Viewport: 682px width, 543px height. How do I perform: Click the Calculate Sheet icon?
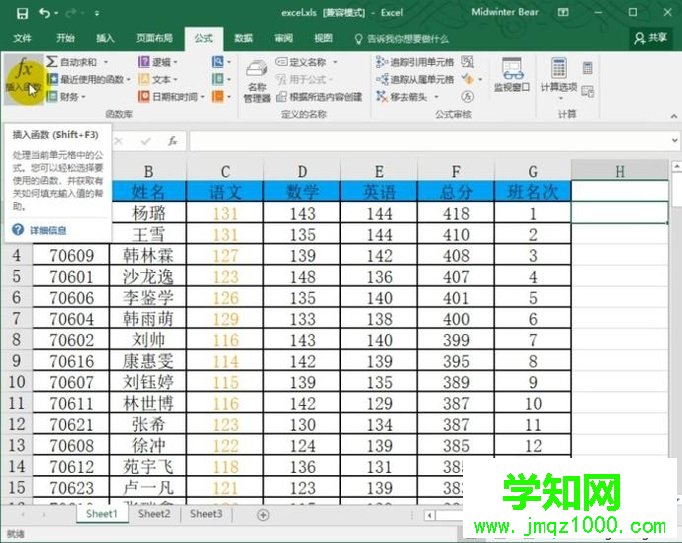588,91
